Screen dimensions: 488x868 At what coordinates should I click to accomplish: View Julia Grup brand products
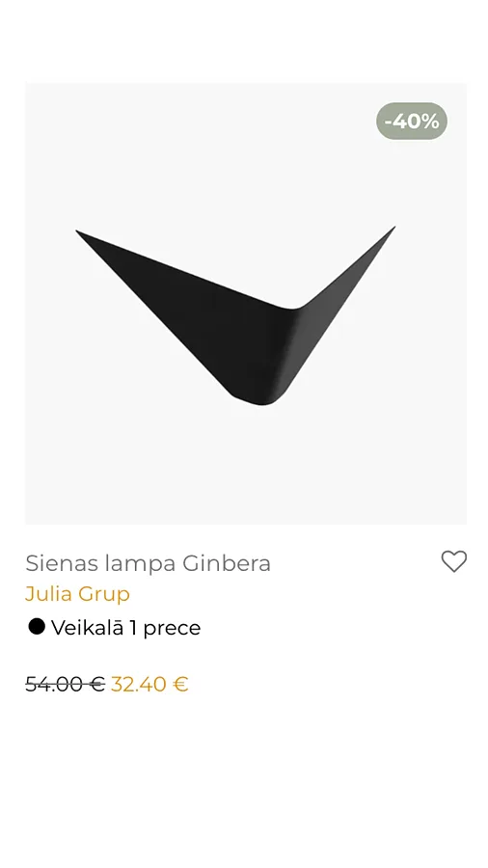tap(77, 594)
